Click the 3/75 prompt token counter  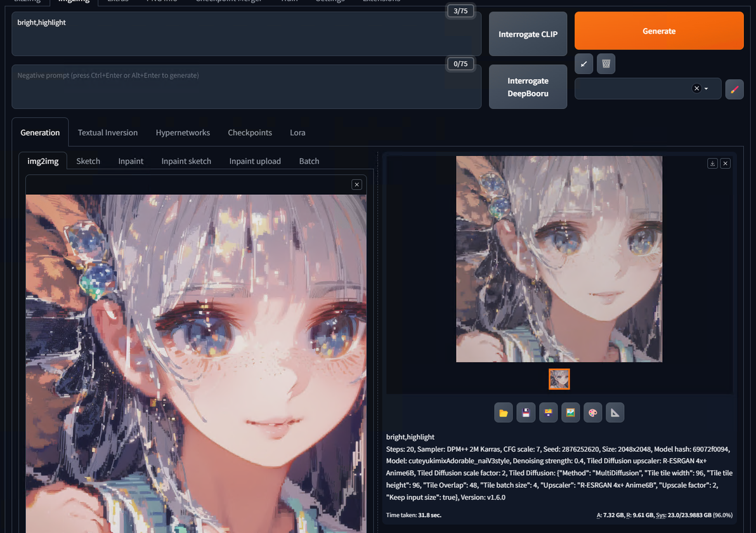click(x=460, y=11)
